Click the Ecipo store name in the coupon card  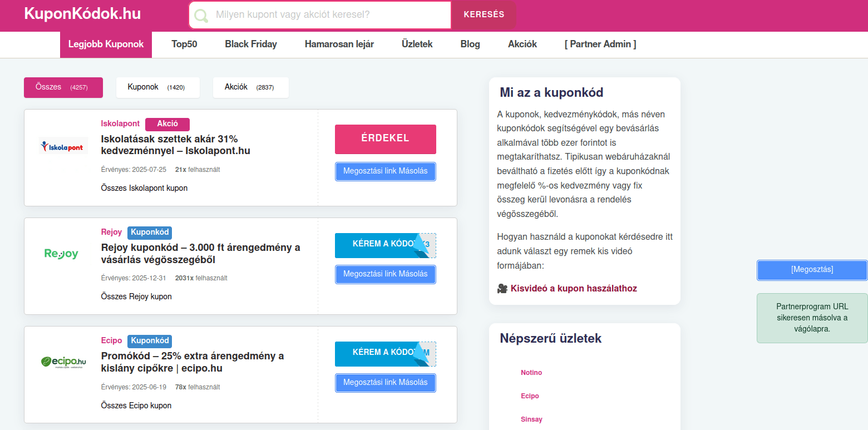coord(111,340)
